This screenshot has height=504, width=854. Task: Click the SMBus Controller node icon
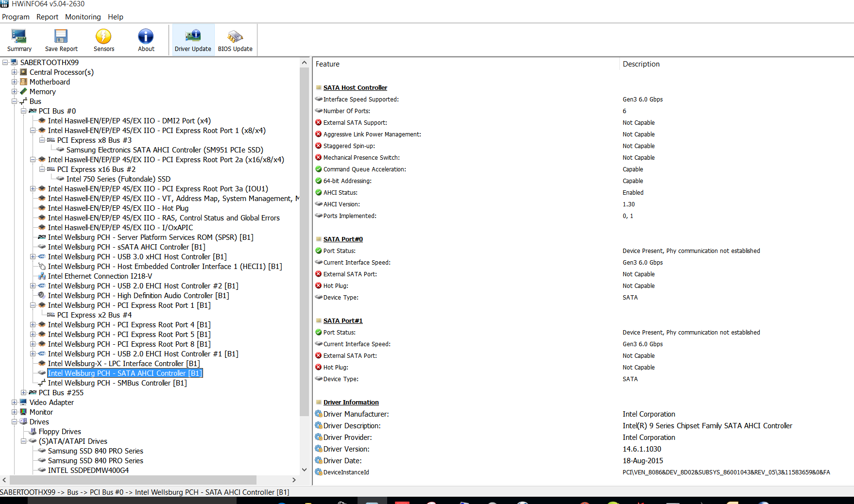[42, 383]
